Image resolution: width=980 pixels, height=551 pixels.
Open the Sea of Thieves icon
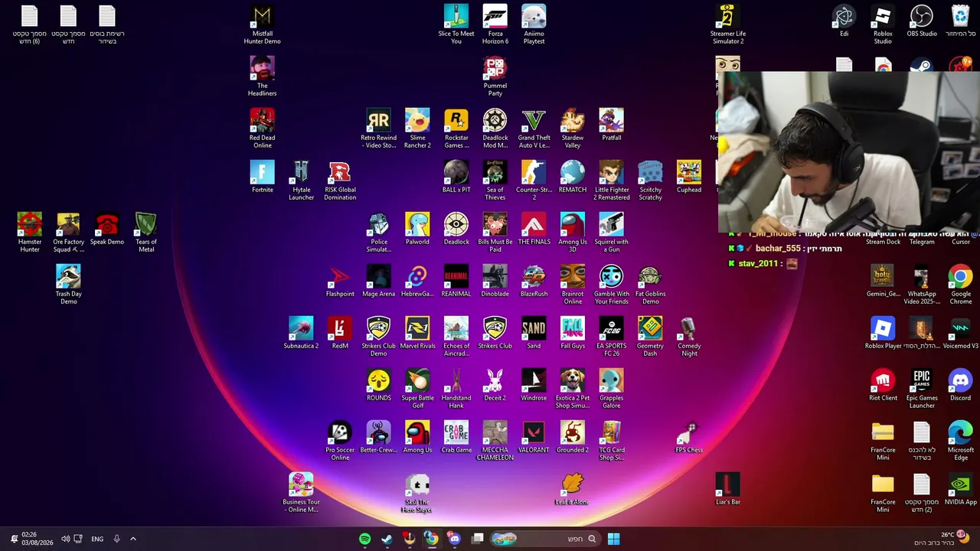495,181
